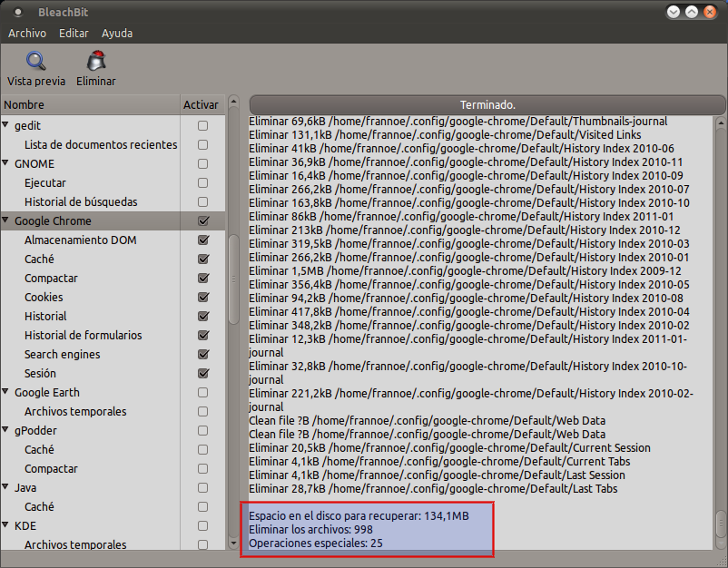Click the Current Session log line
The height and width of the screenshot is (568, 728).
click(x=449, y=448)
